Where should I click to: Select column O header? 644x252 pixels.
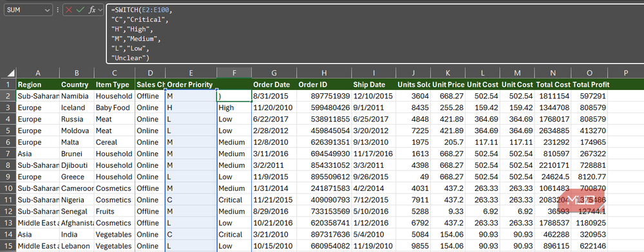click(589, 73)
